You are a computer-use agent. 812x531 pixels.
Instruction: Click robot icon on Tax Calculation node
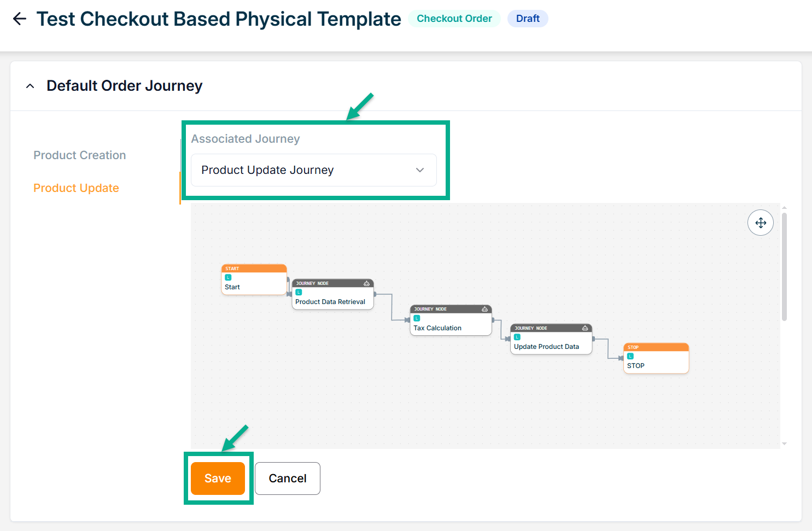(x=484, y=309)
